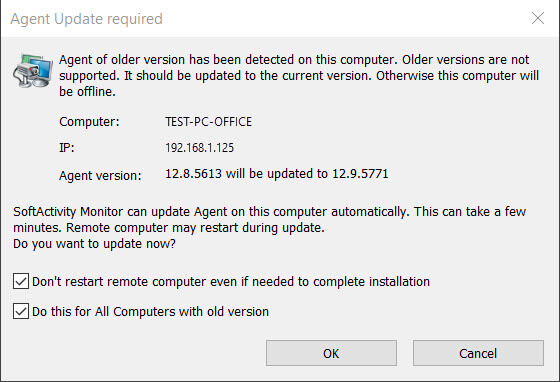This screenshot has width=560, height=382.
Task: Cancel the agent update
Action: pos(478,353)
